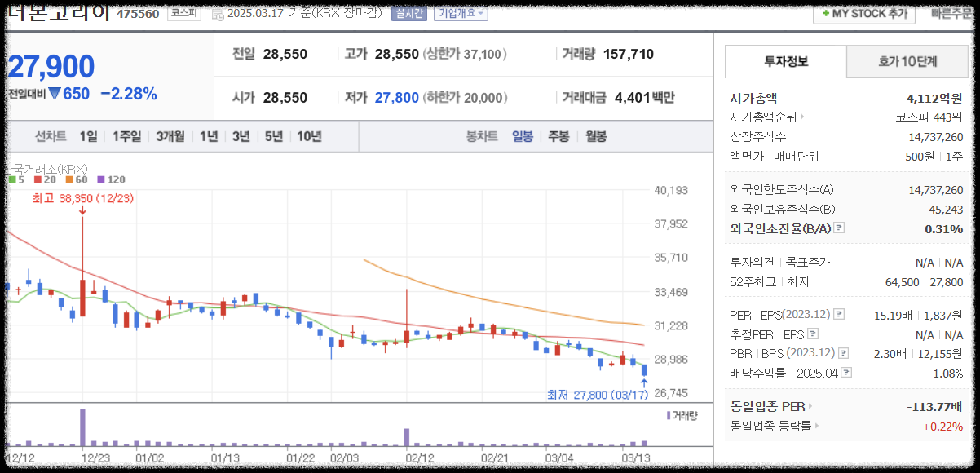The height and width of the screenshot is (473, 980).
Task: Click the 코스피 443위 ranking value
Action: pyautogui.click(x=929, y=117)
